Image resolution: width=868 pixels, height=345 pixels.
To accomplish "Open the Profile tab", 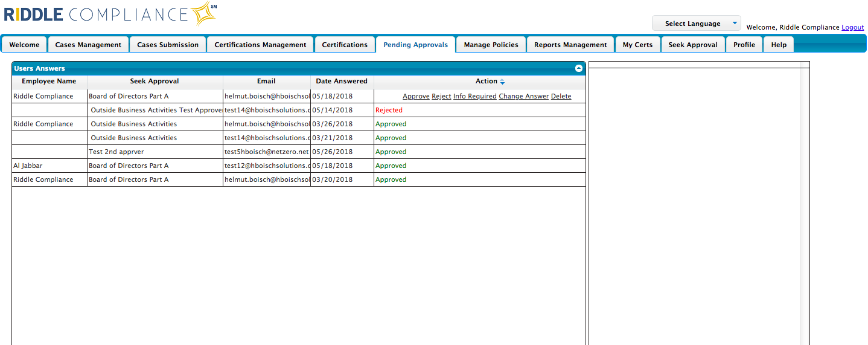I will [744, 45].
